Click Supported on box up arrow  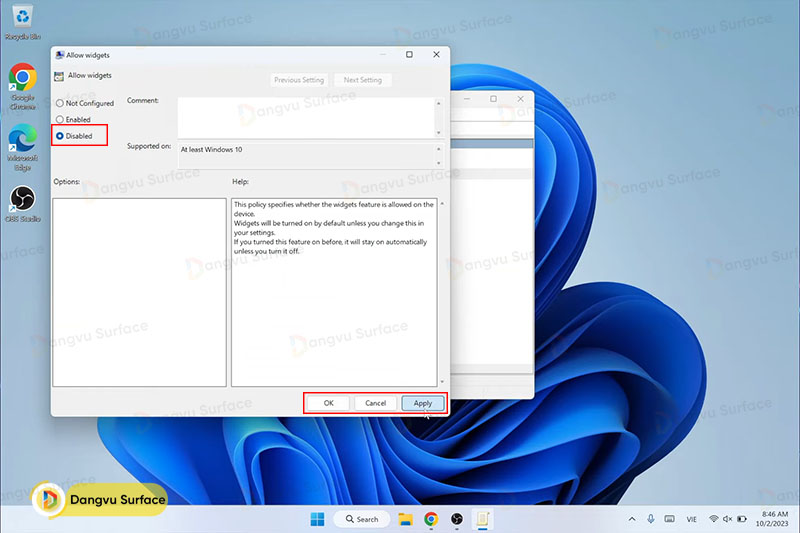click(x=439, y=149)
